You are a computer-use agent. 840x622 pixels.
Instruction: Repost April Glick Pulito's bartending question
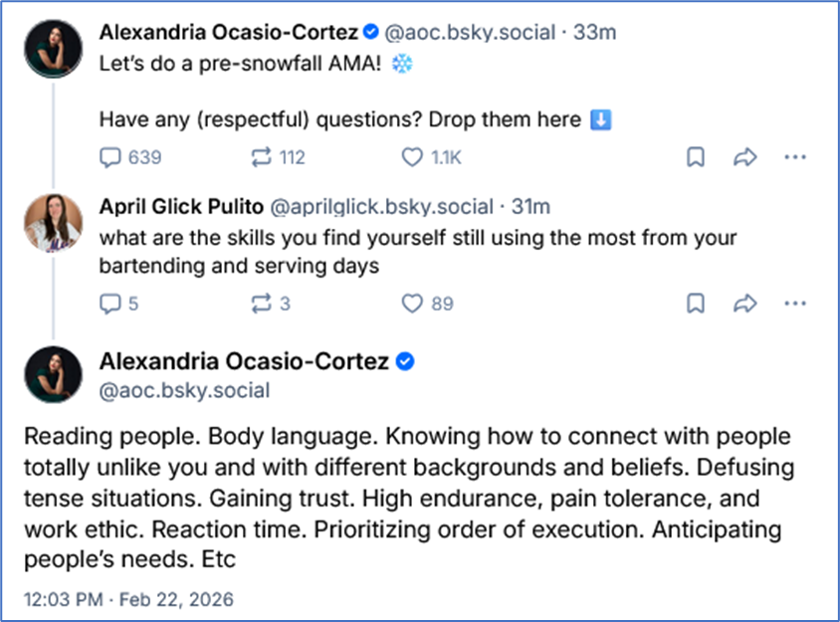tap(264, 304)
